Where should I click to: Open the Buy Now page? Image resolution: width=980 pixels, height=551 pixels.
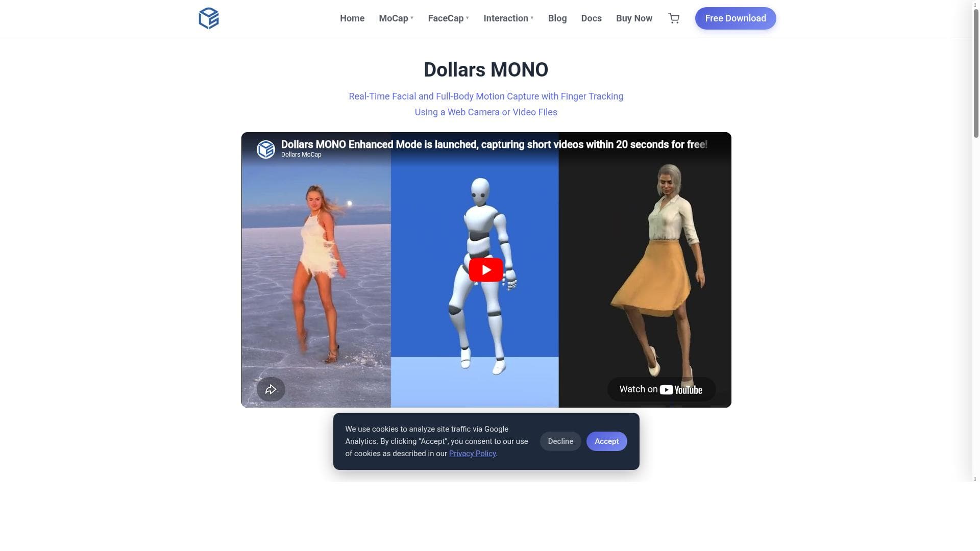point(634,18)
